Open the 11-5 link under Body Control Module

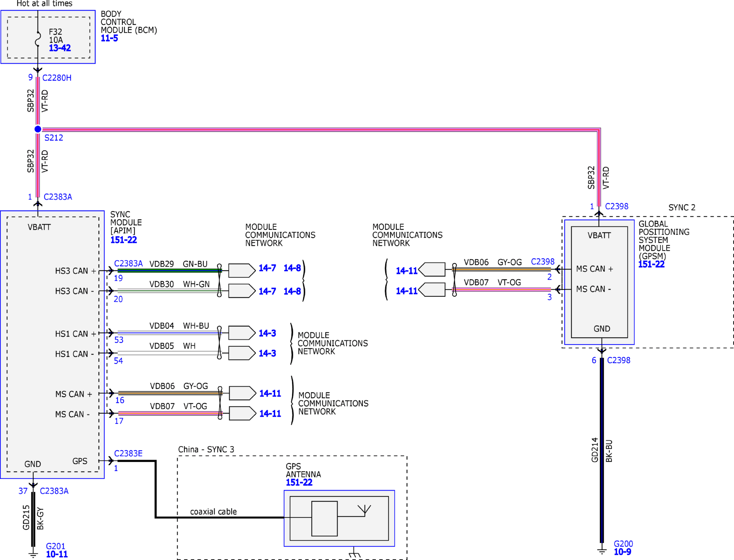coord(109,38)
